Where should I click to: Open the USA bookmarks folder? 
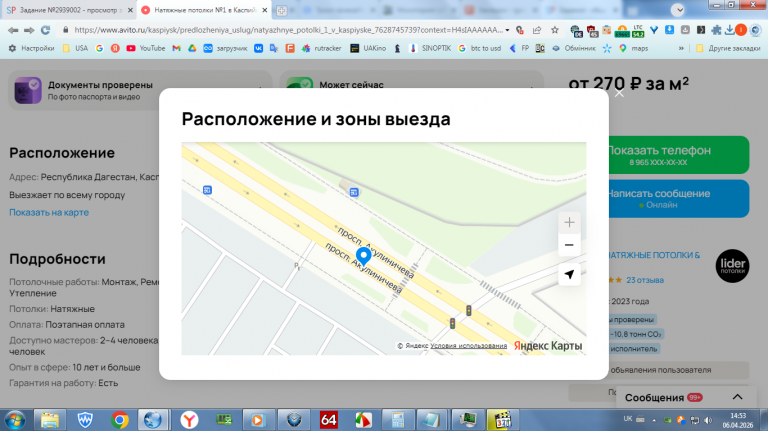(x=75, y=48)
